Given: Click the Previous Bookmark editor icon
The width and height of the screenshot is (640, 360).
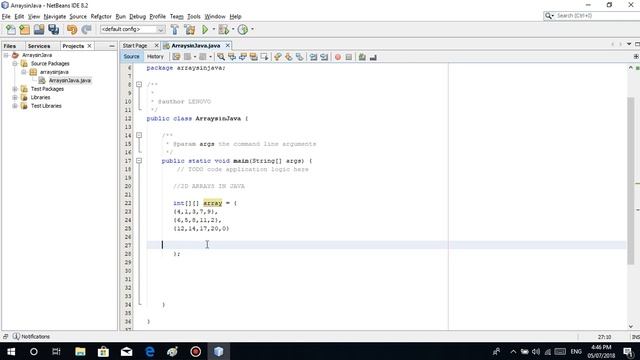Looking at the screenshot, I should pyautogui.click(x=278, y=57).
